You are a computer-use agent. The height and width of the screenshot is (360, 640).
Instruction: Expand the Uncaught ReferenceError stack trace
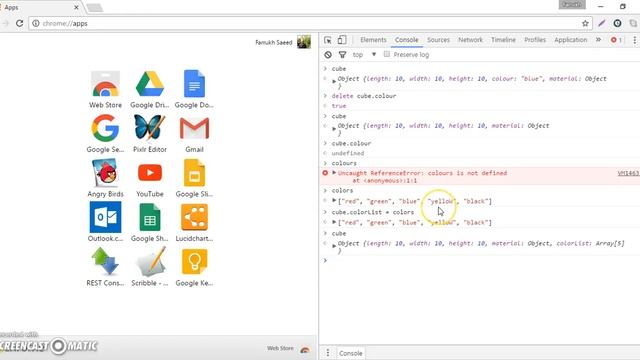pos(334,173)
